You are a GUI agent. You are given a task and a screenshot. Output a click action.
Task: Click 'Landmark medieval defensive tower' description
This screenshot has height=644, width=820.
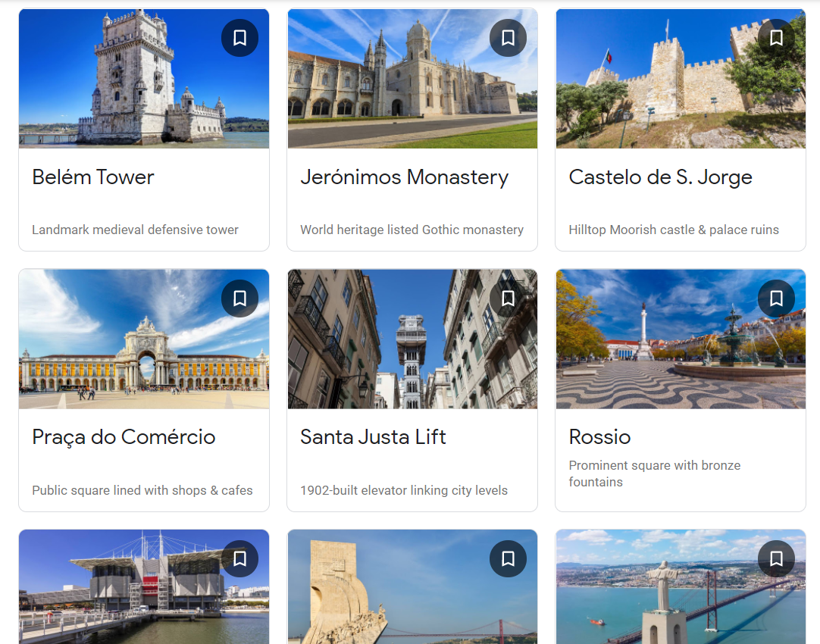[x=135, y=230]
